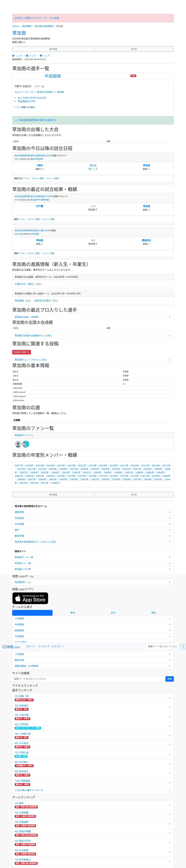Image resolution: width=186 pixels, height=868 pixels.
Task: Click the search magnifier icon in navbar
Action: 183,646
